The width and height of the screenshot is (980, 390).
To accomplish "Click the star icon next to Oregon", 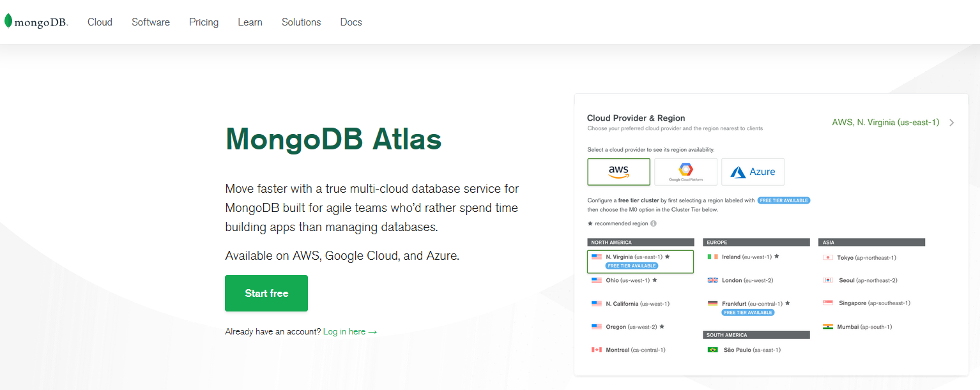I will [662, 327].
